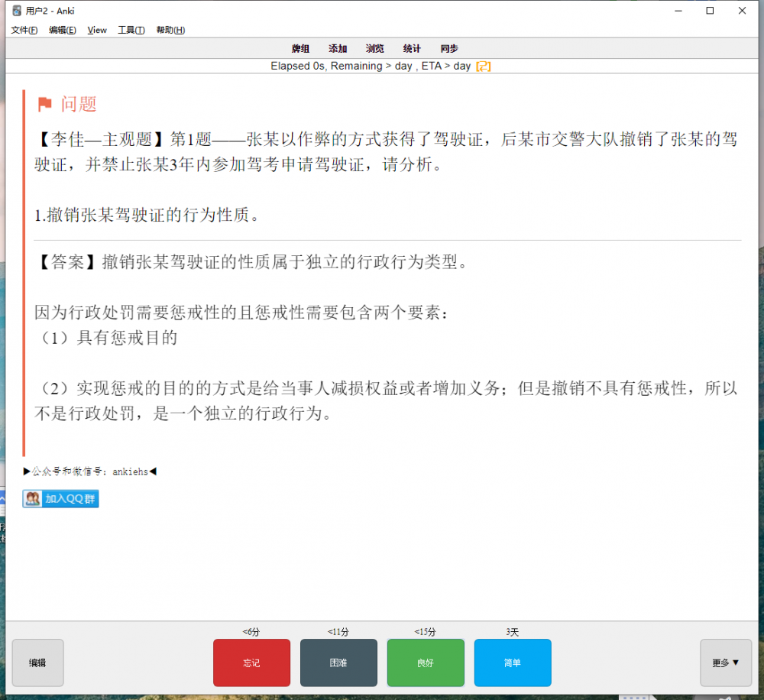This screenshot has height=700, width=764.
Task: Click the <6分 interval label
Action: [251, 632]
